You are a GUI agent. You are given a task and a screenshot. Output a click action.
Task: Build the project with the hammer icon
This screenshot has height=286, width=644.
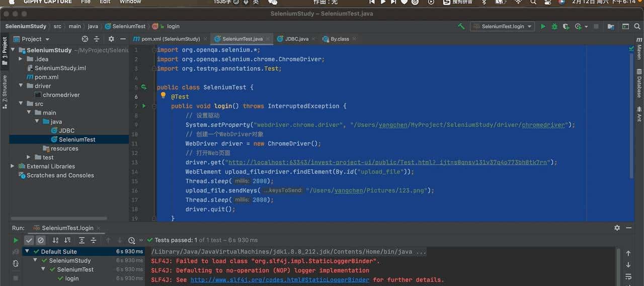tap(461, 26)
